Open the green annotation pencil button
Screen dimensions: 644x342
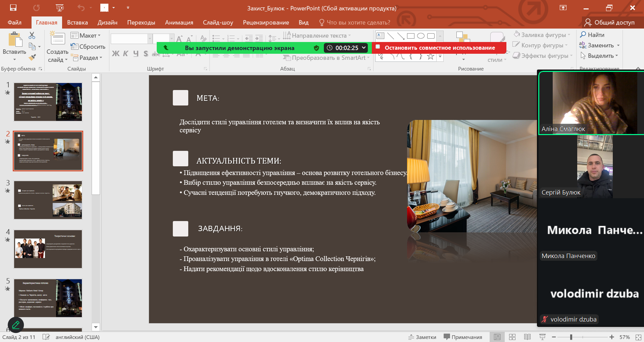[15, 325]
